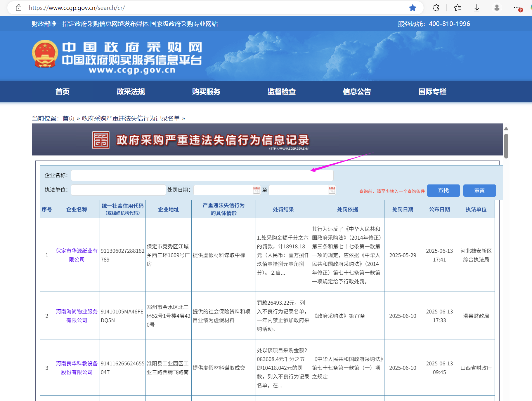Click the national emblem site logo
Viewport: 532px width, 401px height.
pos(45,54)
